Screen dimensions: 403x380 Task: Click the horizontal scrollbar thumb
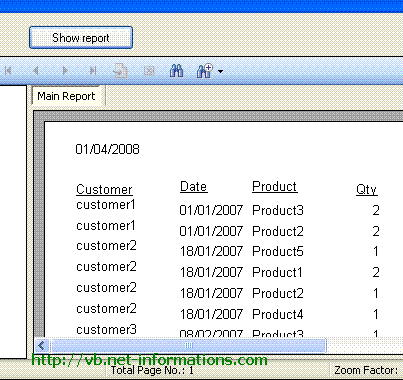coord(188,345)
